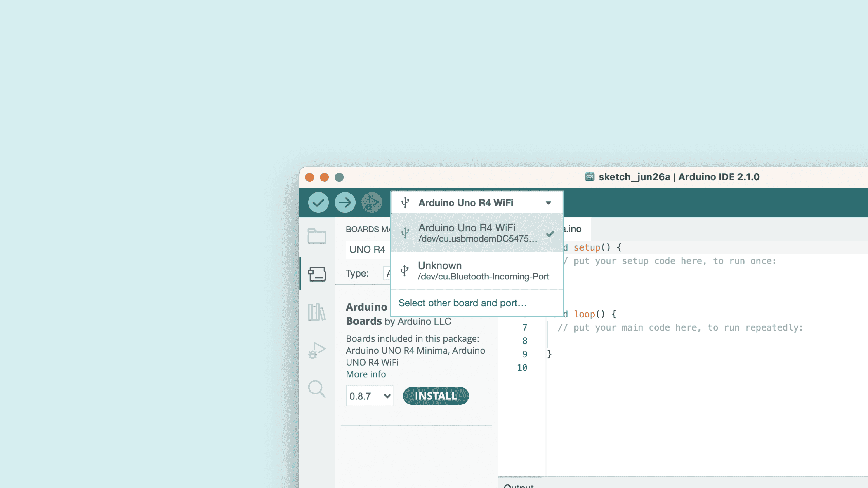Click the Upload arrow button
The width and height of the screenshot is (868, 488).
pos(345,202)
